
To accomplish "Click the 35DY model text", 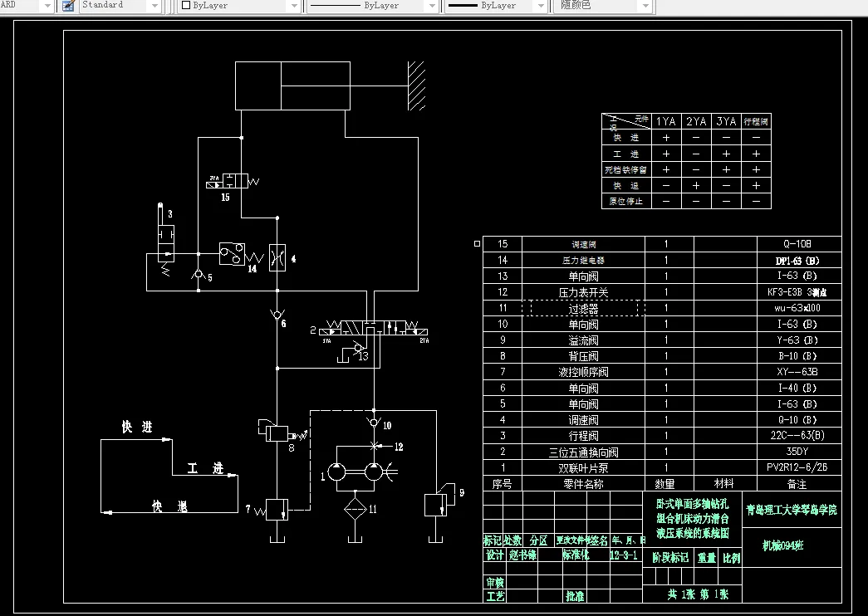I will 797,452.
